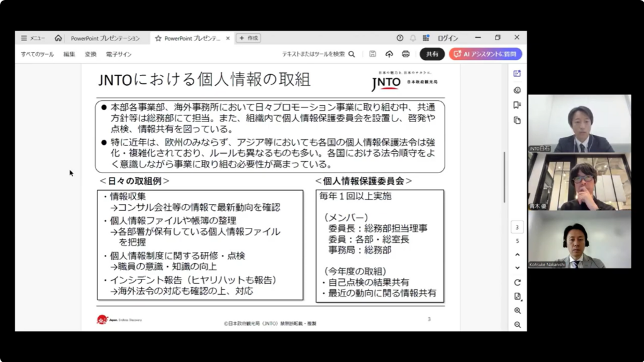Go to next page with down chevron
The image size is (644, 362).
(x=517, y=268)
